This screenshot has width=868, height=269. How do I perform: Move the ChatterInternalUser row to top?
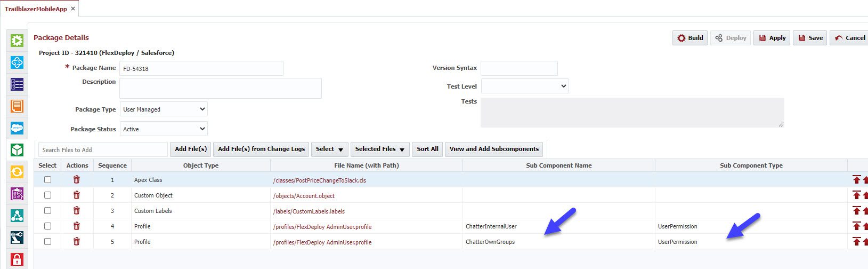(856, 226)
